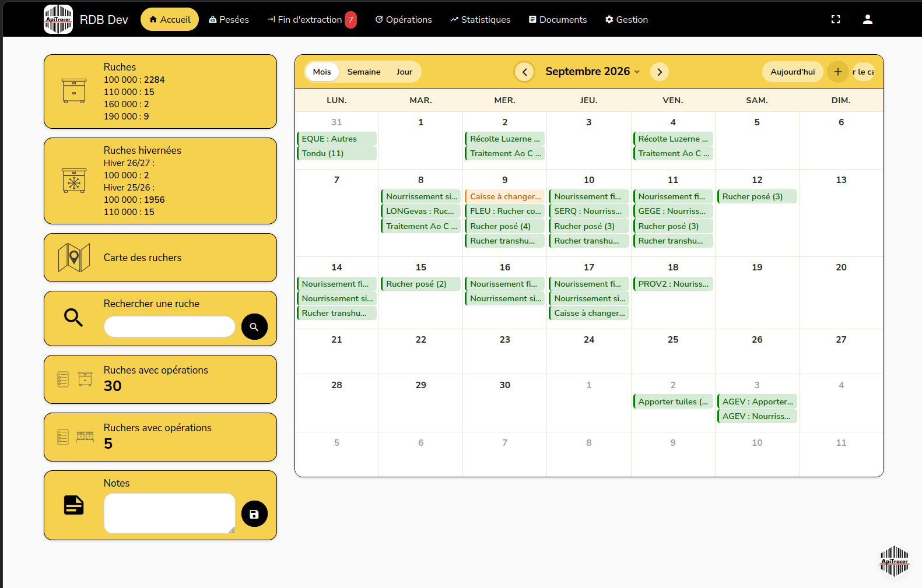Open the 'EQUE : Autres' event
This screenshot has width=922, height=588.
coord(336,139)
